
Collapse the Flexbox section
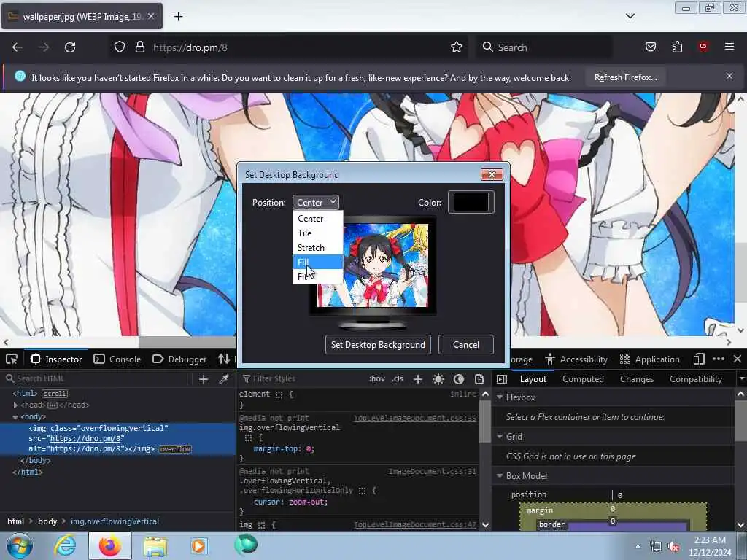pyautogui.click(x=500, y=397)
